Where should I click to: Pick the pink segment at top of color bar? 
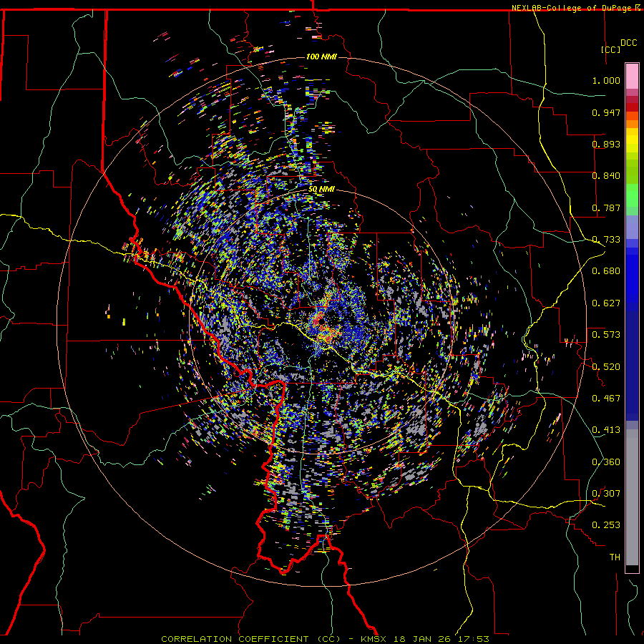632,77
